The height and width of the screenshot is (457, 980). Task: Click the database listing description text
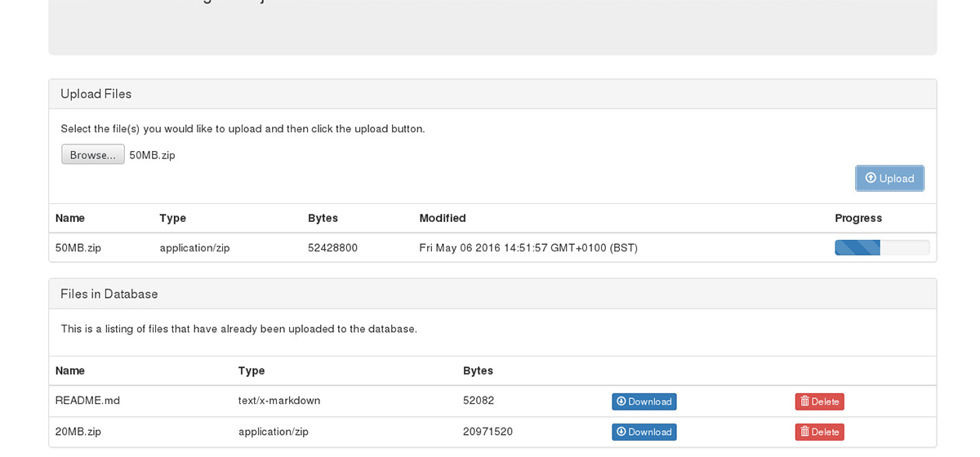(238, 329)
